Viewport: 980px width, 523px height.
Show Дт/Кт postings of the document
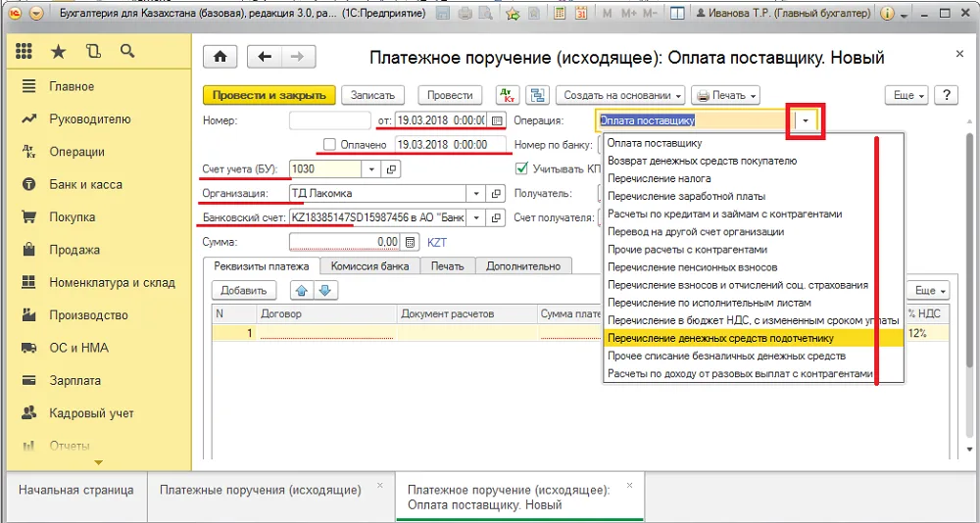coord(508,96)
